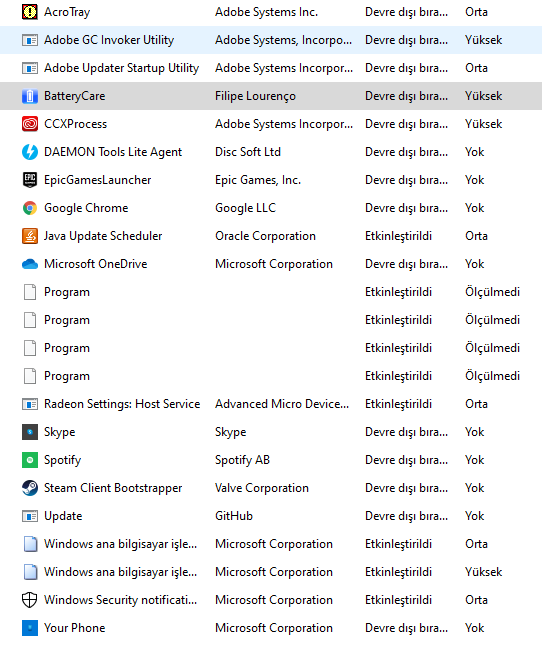This screenshot has width=542, height=654.
Task: Select Adobe GC Invoker Utility name
Action: coord(109,40)
